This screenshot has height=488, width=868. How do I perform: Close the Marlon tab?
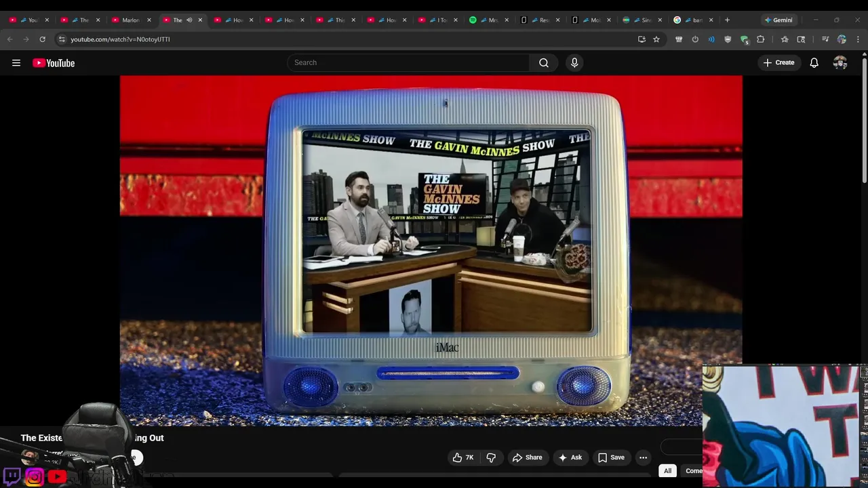tap(149, 20)
